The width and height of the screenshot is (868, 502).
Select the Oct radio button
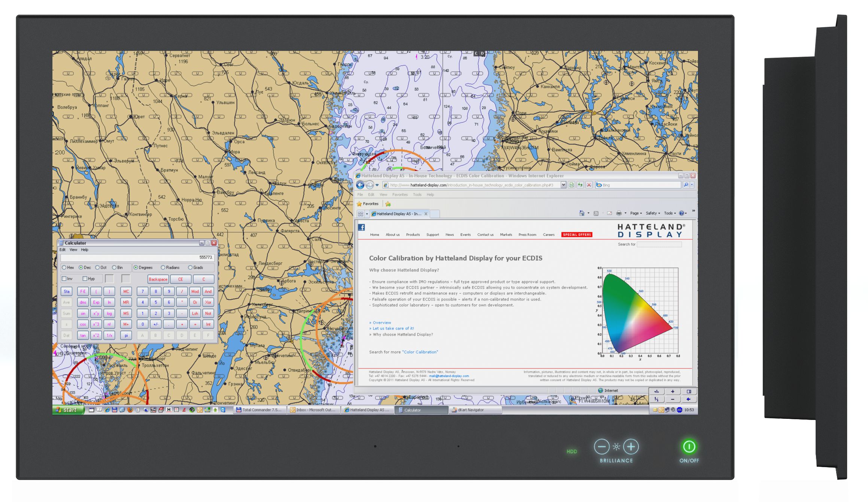[97, 267]
